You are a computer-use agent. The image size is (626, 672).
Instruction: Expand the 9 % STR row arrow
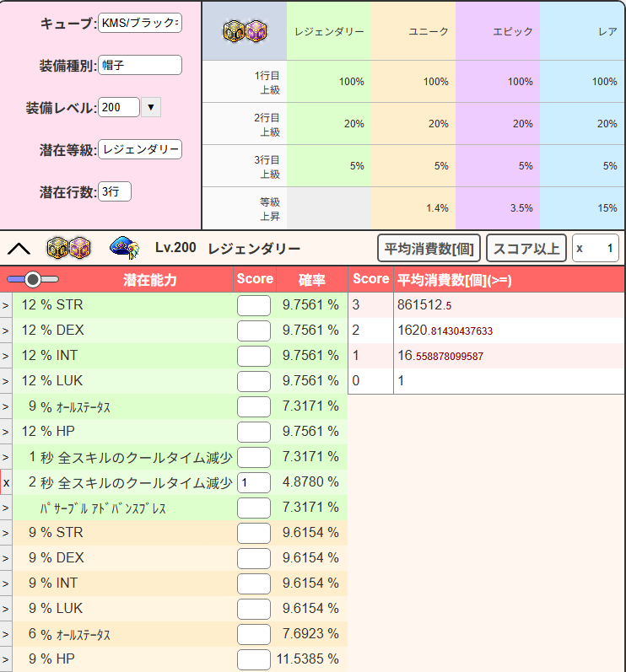[x=6, y=533]
